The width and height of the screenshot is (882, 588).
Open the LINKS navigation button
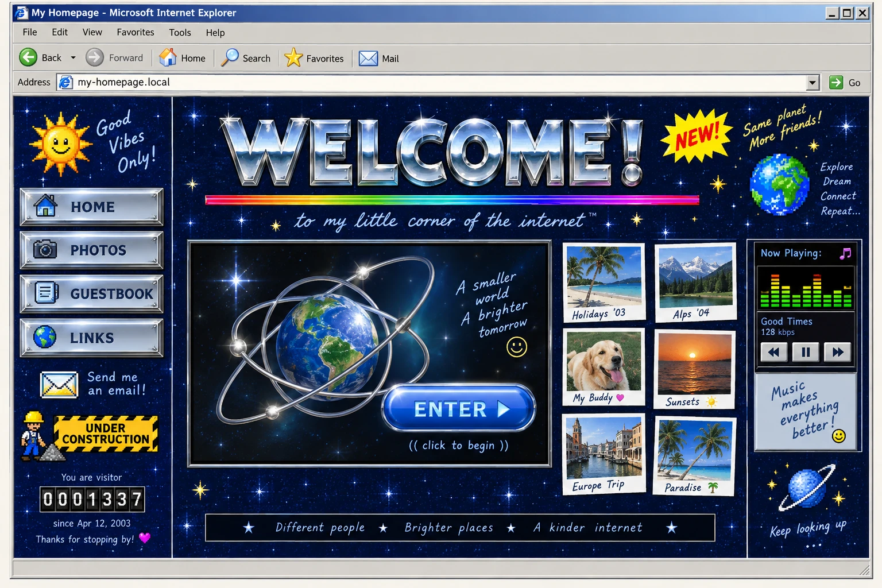pyautogui.click(x=92, y=338)
